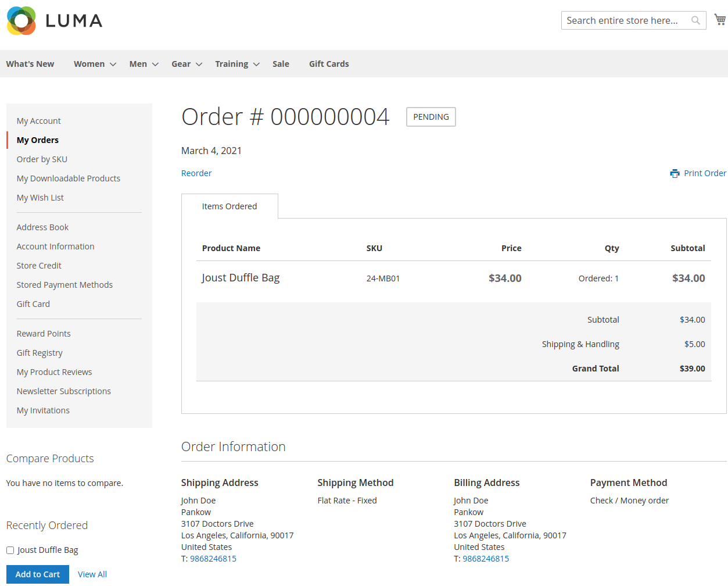Open the Sale menu item
The width and height of the screenshot is (728, 586).
point(281,63)
